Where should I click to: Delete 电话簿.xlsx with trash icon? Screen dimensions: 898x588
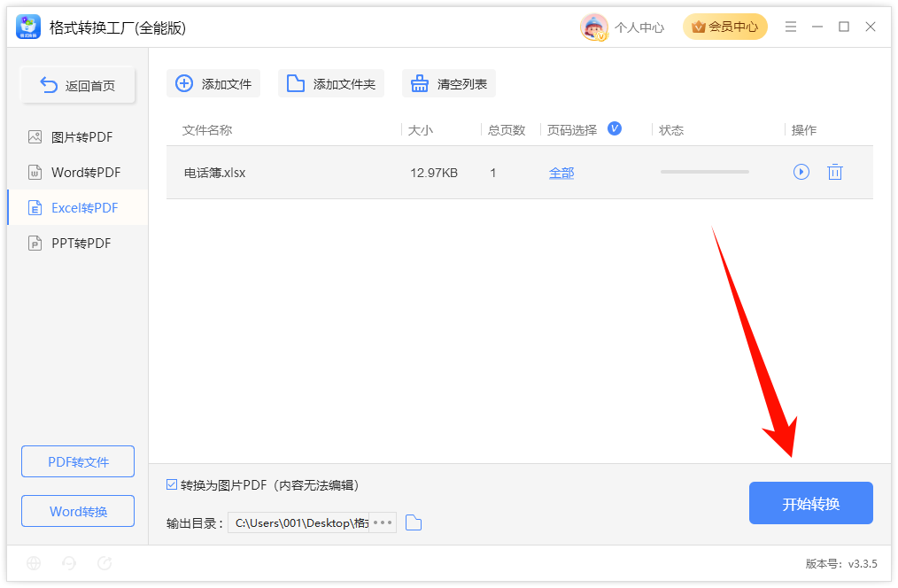pyautogui.click(x=835, y=172)
